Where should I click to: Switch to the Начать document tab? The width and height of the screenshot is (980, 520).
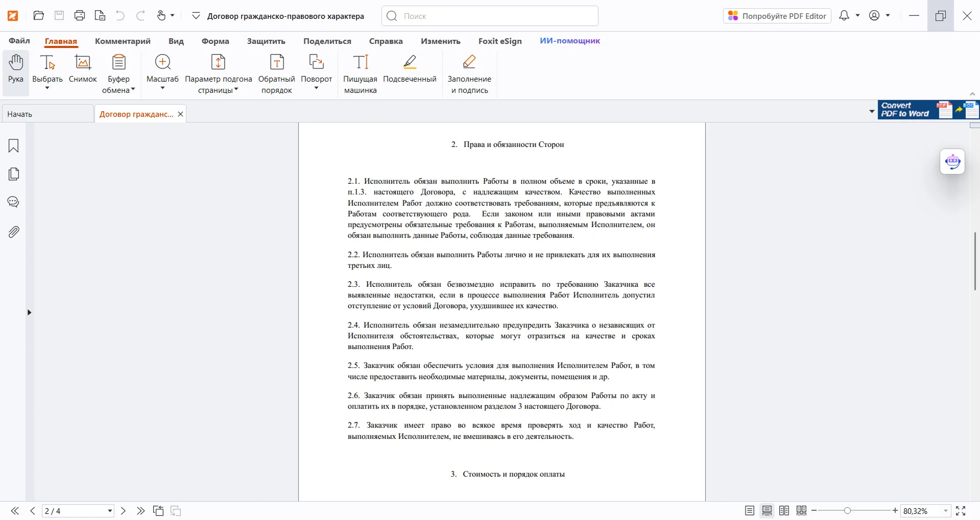tap(48, 114)
